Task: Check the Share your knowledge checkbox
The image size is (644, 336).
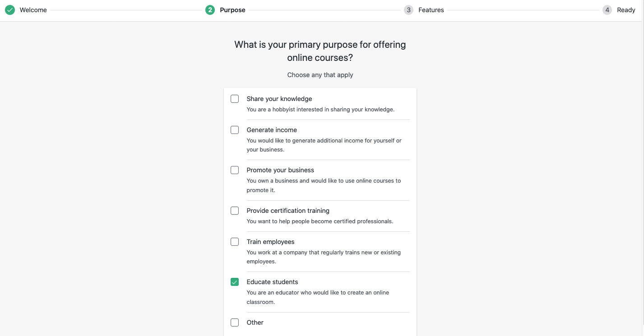Action: point(235,99)
